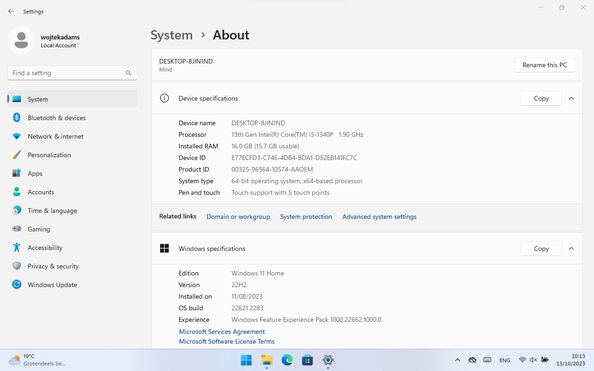
Task: Open Bluetooth & devices settings
Action: 72,117
